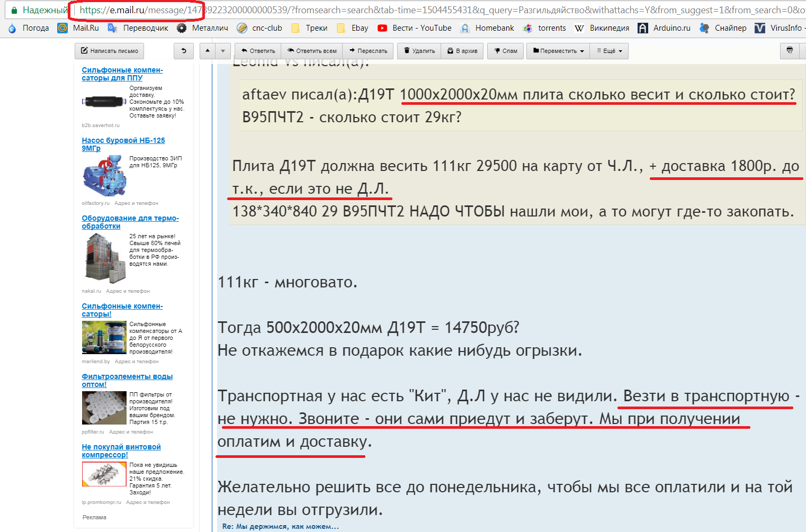Click Адрес и телефон next to ppfilter.ru

[x=131, y=432]
